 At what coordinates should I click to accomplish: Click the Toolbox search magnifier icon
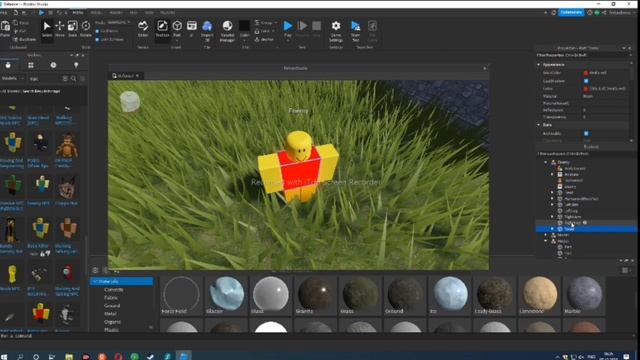(x=73, y=78)
